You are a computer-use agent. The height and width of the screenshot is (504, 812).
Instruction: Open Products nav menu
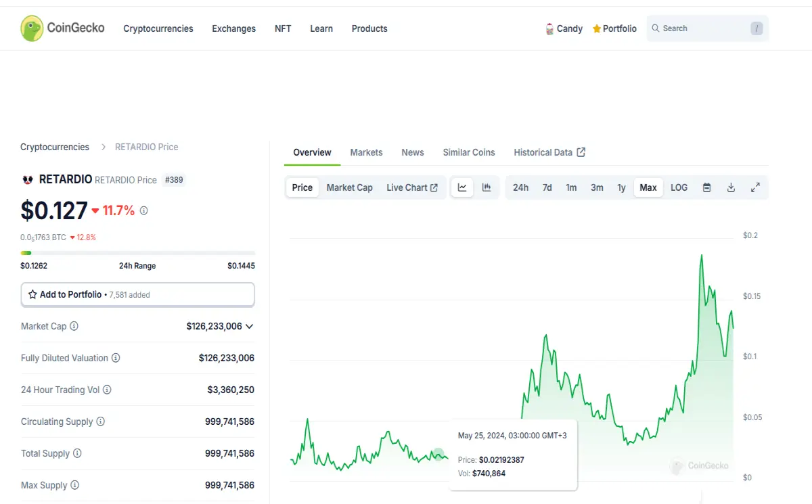[369, 28]
